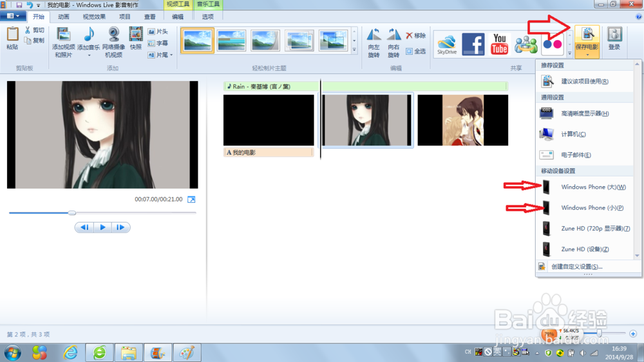Image resolution: width=644 pixels, height=362 pixels.
Task: Open the application menu button dropdown
Action: click(x=13, y=16)
